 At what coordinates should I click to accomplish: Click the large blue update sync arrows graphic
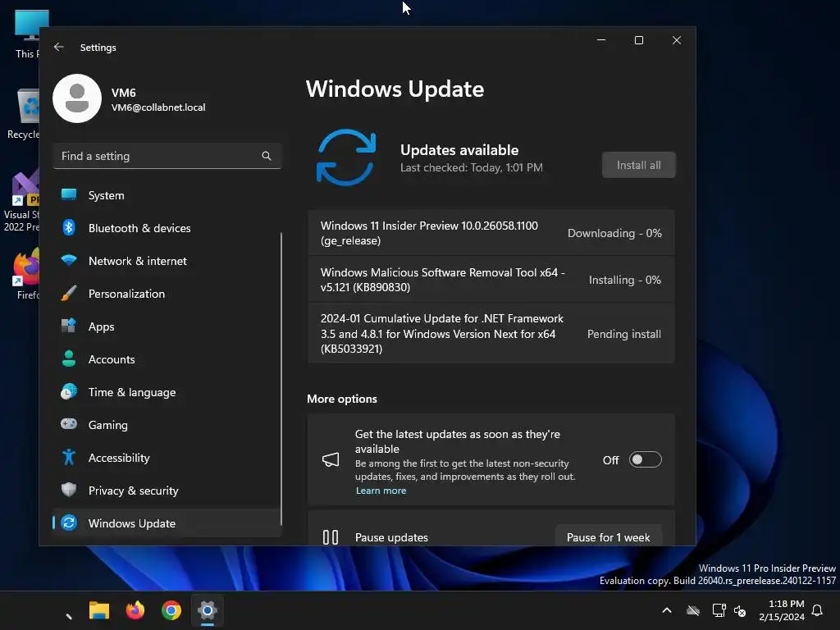click(346, 157)
